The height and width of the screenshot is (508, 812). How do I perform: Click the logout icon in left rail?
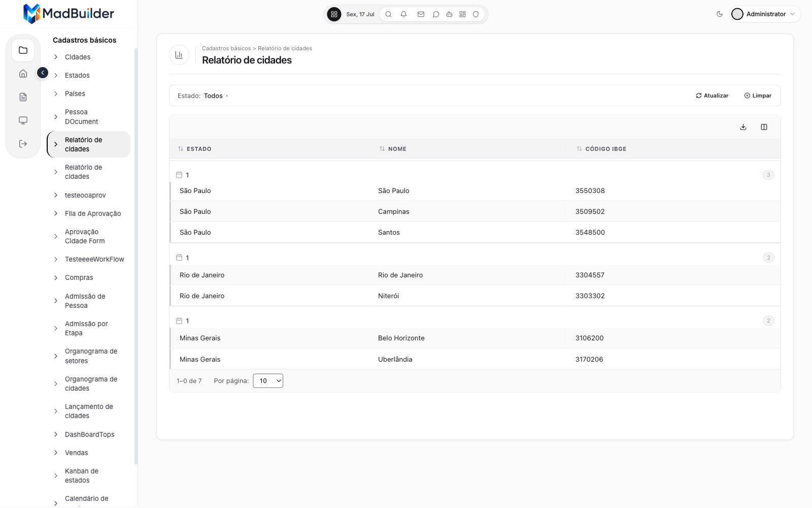tap(23, 144)
